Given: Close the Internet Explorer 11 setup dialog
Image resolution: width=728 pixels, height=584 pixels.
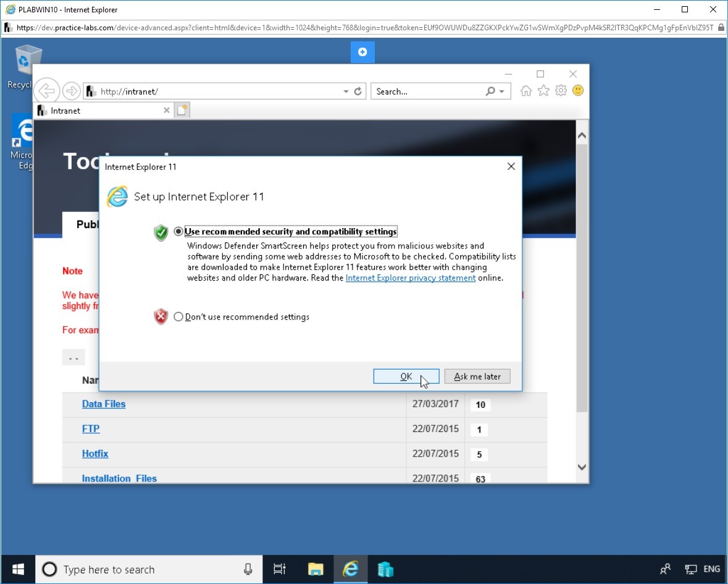Looking at the screenshot, I should [511, 166].
